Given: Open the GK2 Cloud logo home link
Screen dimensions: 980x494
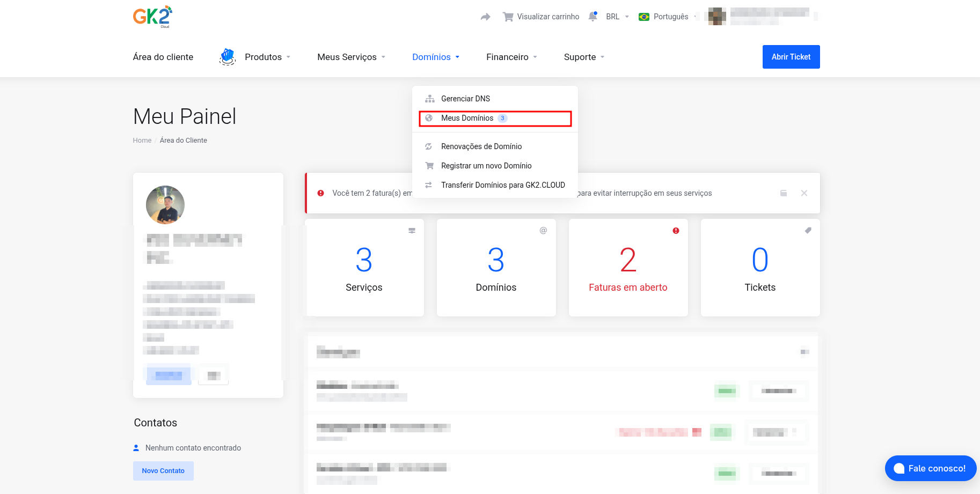Looking at the screenshot, I should click(152, 17).
